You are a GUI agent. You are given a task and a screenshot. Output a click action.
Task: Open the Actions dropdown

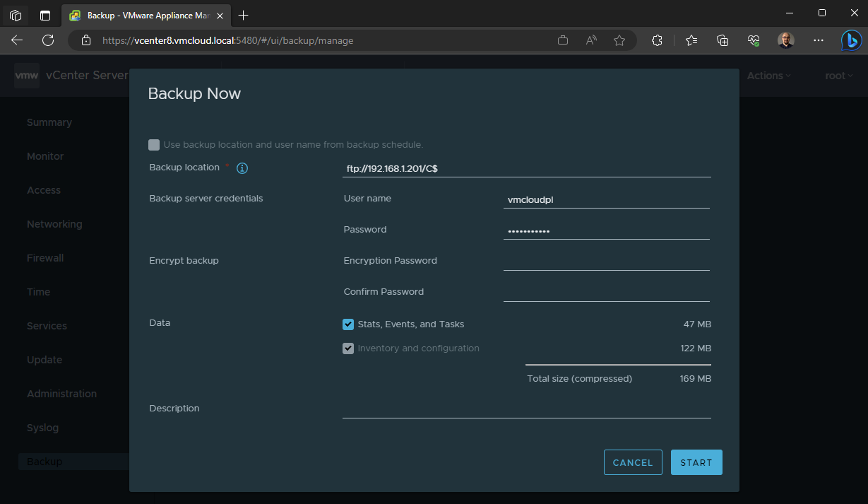point(768,75)
